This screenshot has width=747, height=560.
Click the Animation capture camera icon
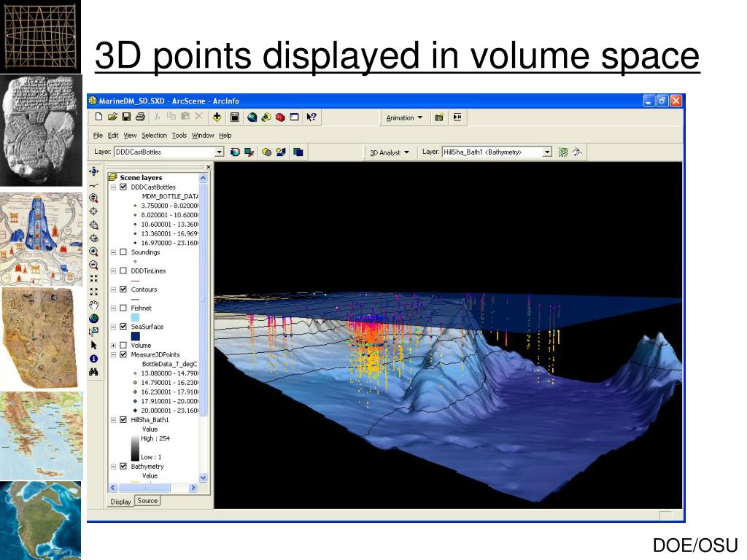438,117
